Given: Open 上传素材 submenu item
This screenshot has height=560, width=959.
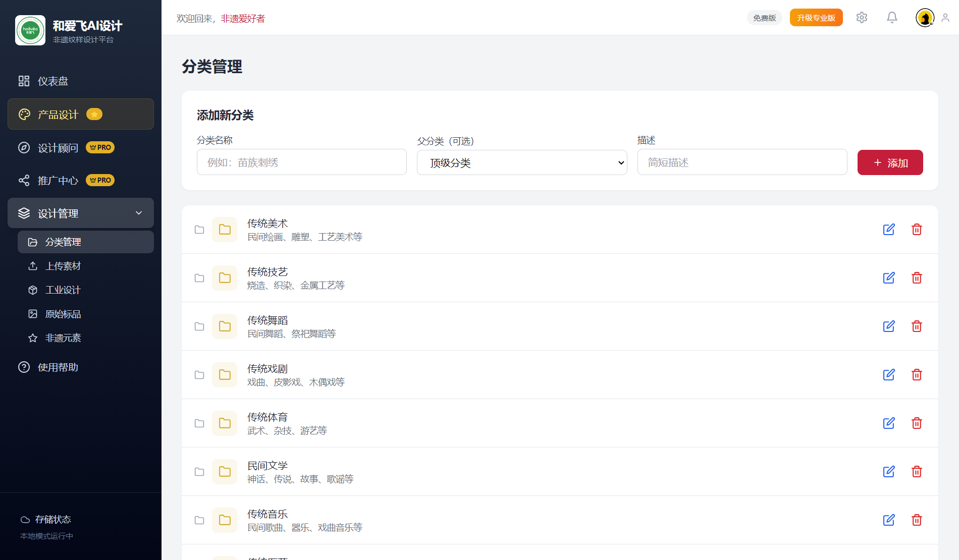Looking at the screenshot, I should pyautogui.click(x=86, y=266).
